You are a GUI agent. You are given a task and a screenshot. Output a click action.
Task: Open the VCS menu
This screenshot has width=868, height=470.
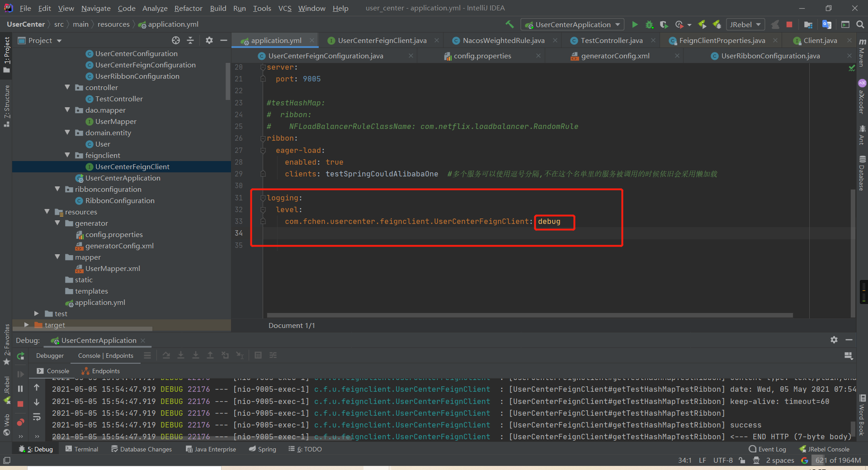285,8
